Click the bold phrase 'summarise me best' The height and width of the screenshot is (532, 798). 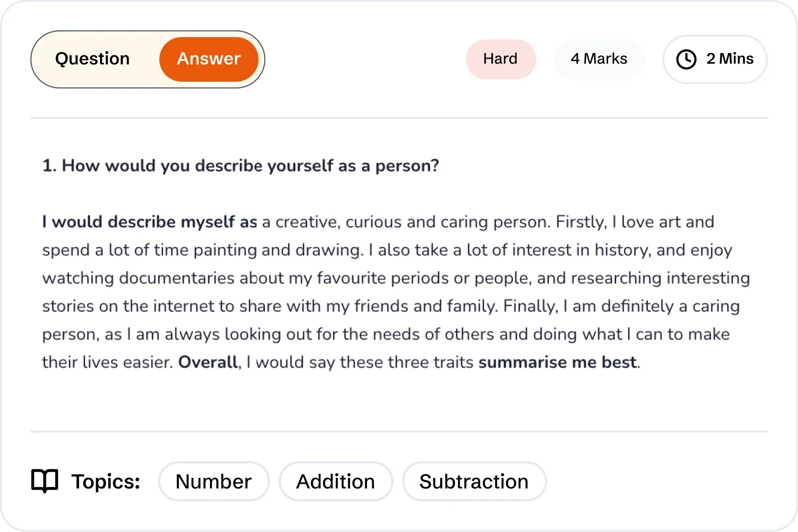[x=557, y=362]
